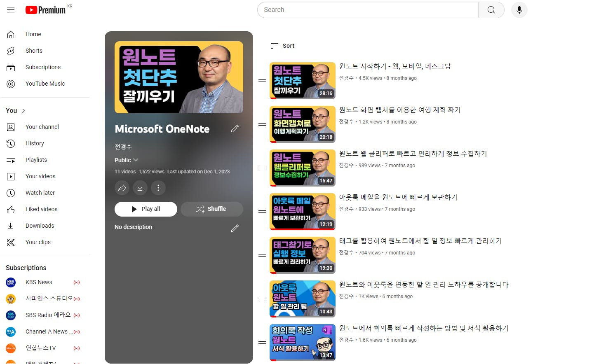Open Your clips
Viewport: 594px width, 364px height.
[x=45, y=242]
